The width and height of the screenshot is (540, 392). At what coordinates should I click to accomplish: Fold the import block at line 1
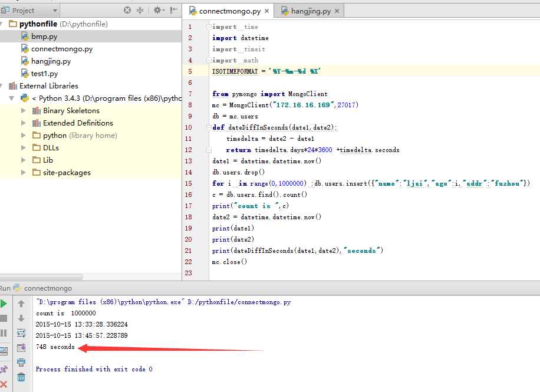coord(209,27)
